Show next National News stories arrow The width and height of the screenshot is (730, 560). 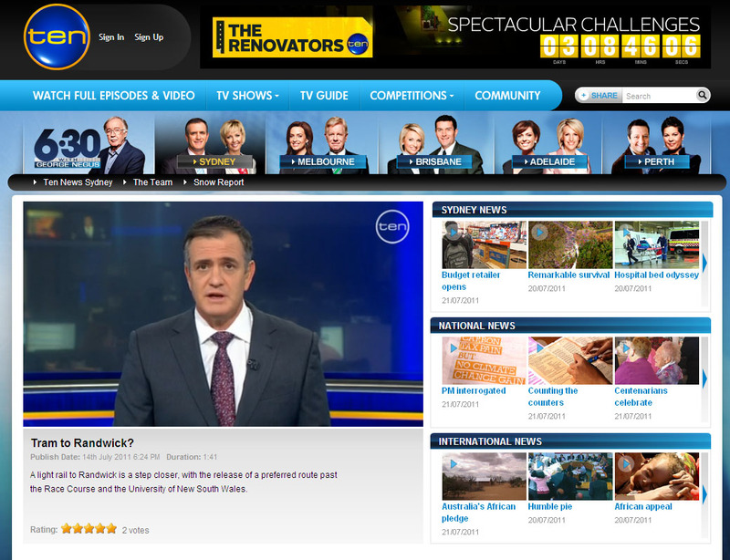[704, 378]
